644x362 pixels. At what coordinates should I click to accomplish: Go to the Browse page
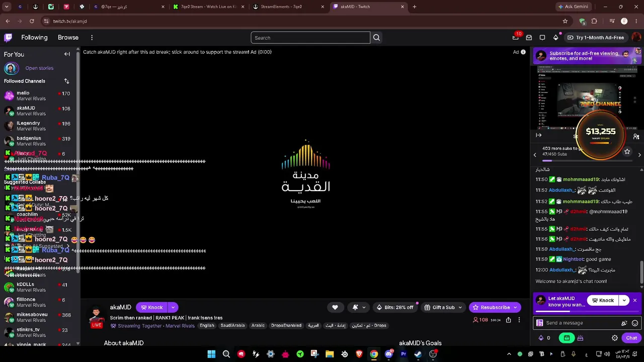(x=68, y=38)
